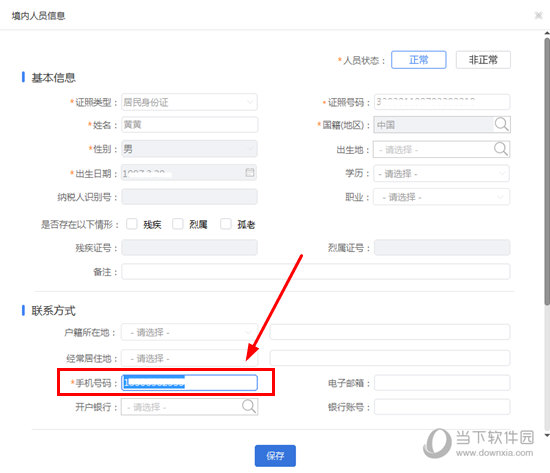This screenshot has height=473, width=550.
Task: Set personnel status to 非正常
Action: [483, 60]
